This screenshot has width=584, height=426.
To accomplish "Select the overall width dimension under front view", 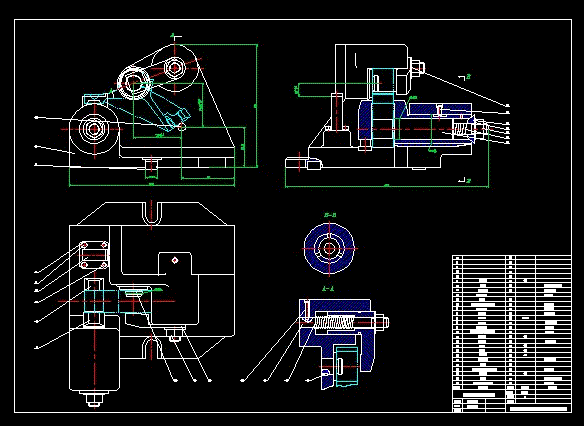I will (x=152, y=185).
